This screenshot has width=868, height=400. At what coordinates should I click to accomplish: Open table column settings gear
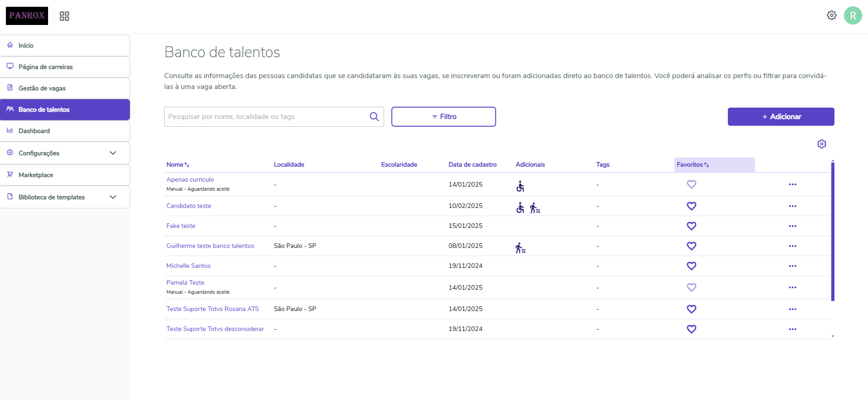822,144
